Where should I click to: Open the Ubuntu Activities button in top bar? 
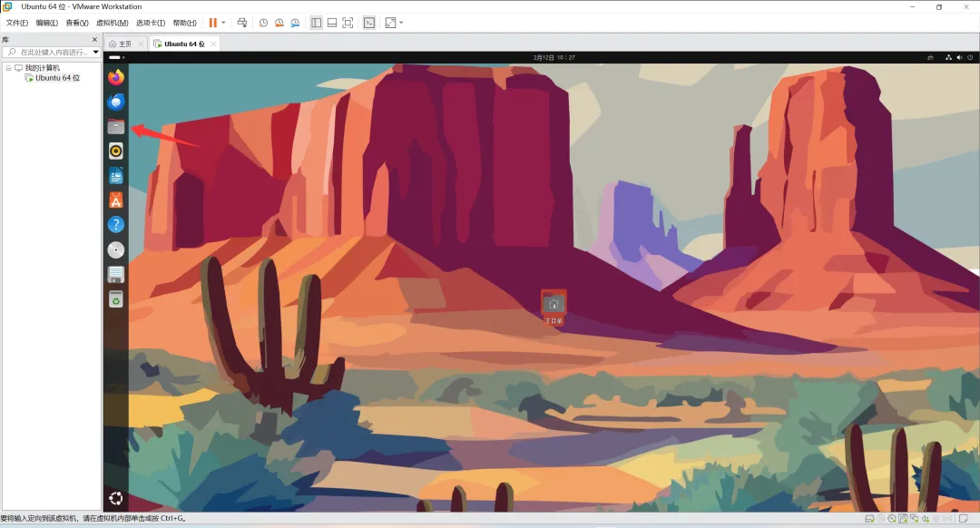tap(117, 57)
